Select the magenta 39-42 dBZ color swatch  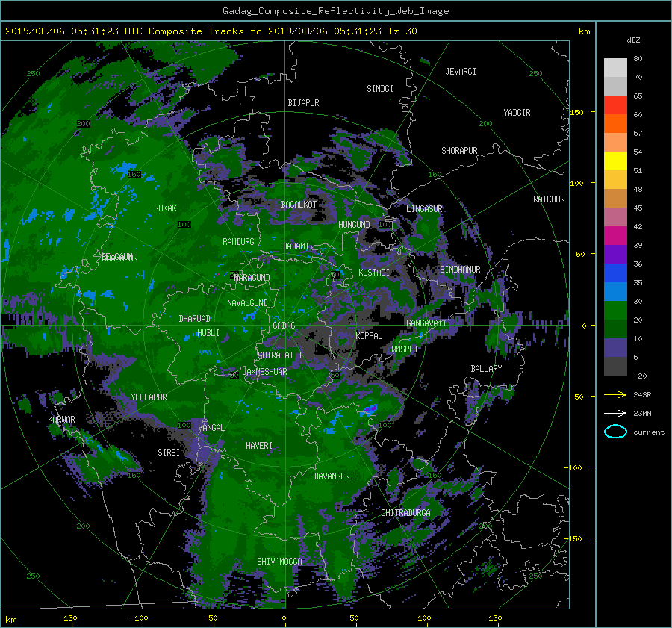(x=615, y=235)
